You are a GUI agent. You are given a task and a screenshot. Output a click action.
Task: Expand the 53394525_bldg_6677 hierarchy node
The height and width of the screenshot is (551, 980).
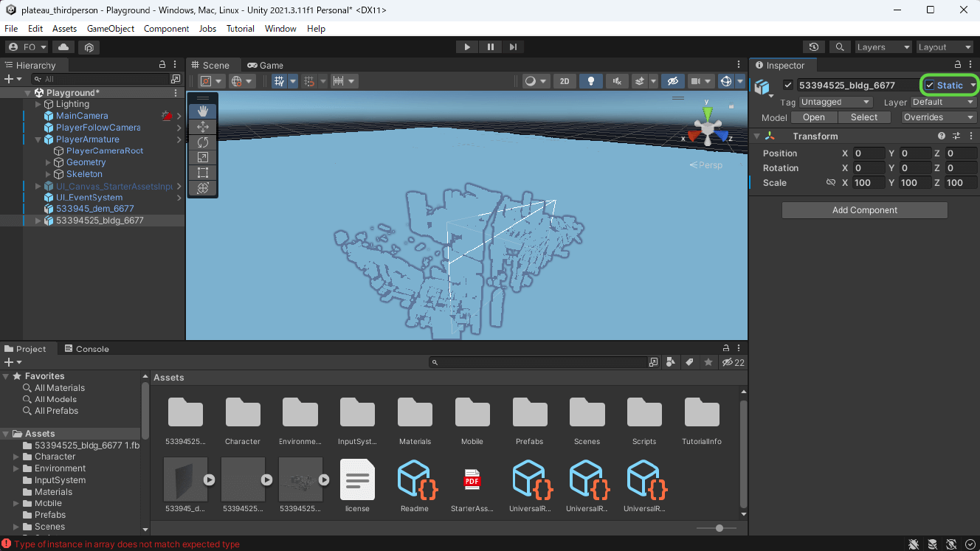38,221
